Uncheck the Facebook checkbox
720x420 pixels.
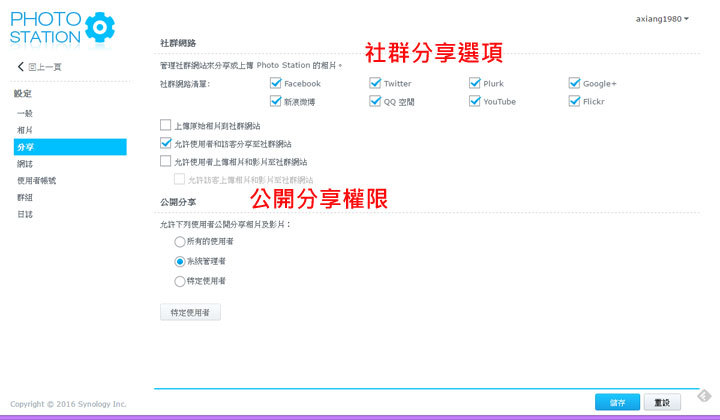(x=276, y=83)
